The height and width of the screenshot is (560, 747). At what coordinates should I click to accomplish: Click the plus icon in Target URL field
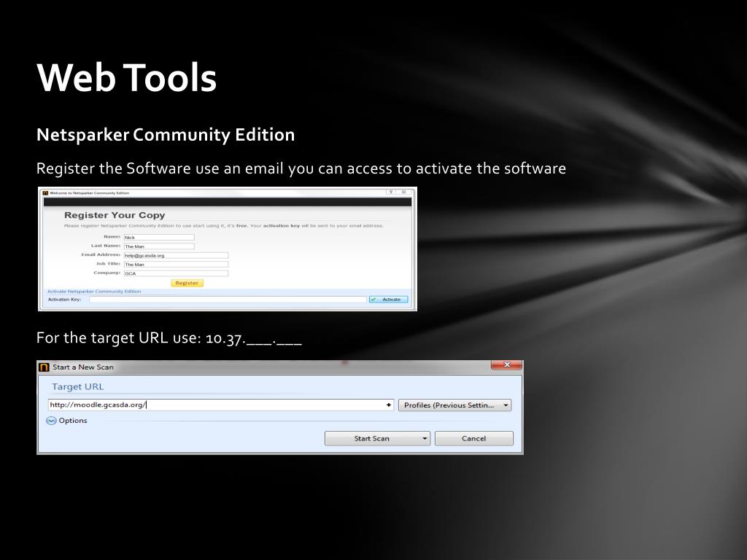tap(389, 405)
